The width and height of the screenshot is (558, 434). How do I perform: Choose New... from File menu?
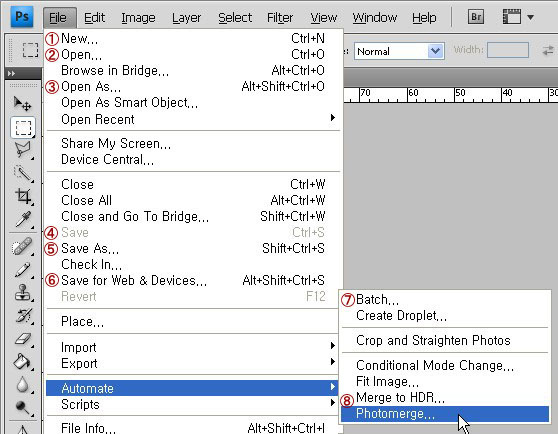pos(193,38)
